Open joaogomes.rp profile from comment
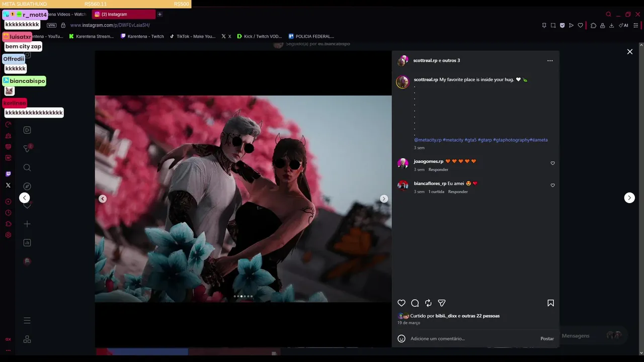The image size is (644, 362). click(429, 161)
